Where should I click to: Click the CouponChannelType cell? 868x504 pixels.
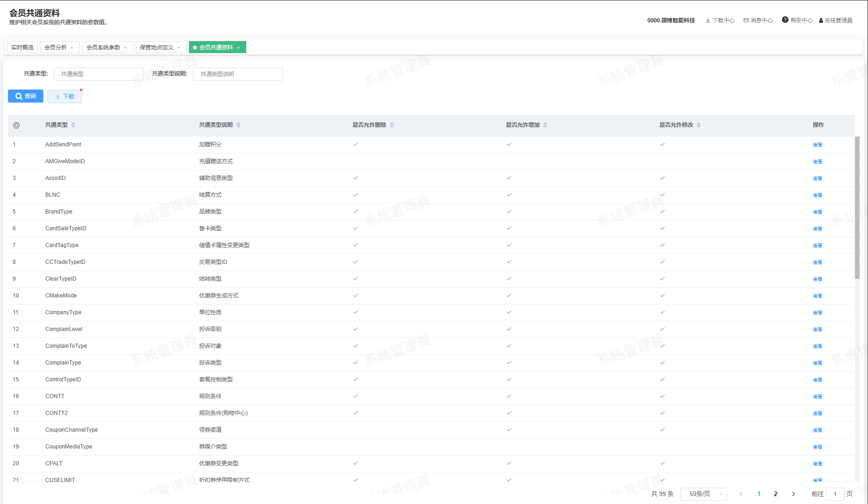tap(71, 430)
